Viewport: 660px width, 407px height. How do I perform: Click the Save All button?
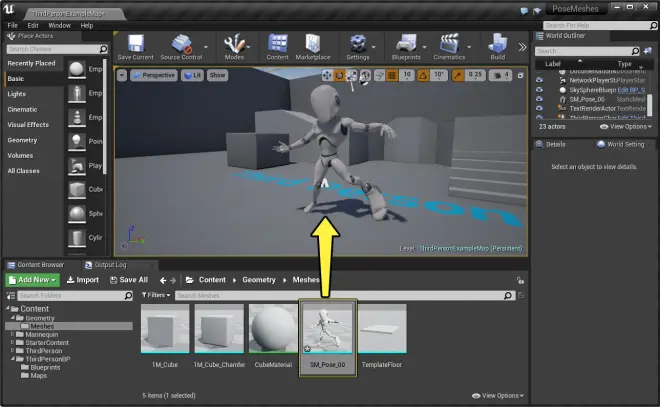click(x=129, y=280)
